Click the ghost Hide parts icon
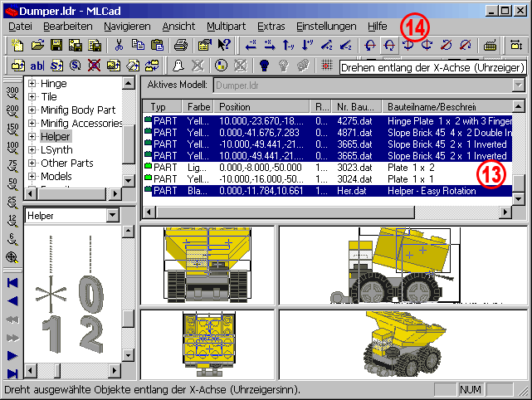Screen dimensions: 532x400 [x=178, y=66]
